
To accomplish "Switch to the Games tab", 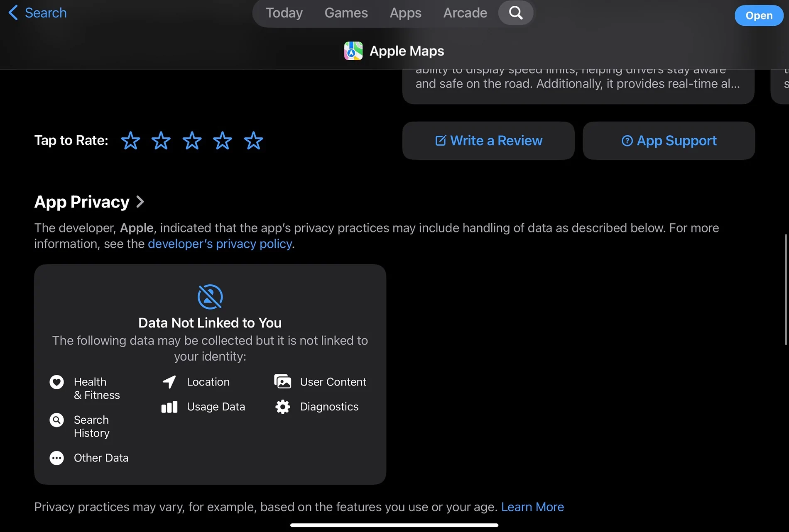I will click(346, 13).
